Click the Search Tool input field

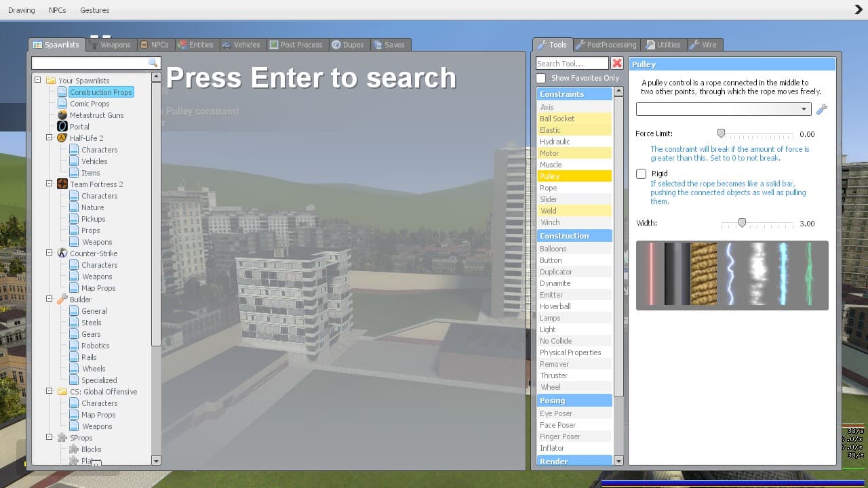tap(572, 63)
